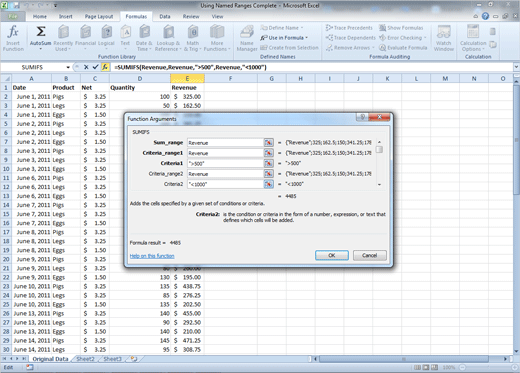
Task: Switch to the Page Layout tab
Action: (x=99, y=16)
